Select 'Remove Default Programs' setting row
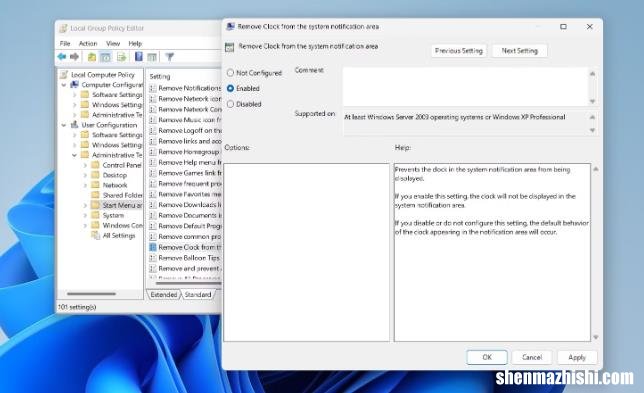Viewport: 644px width, 393px height. 185,226
